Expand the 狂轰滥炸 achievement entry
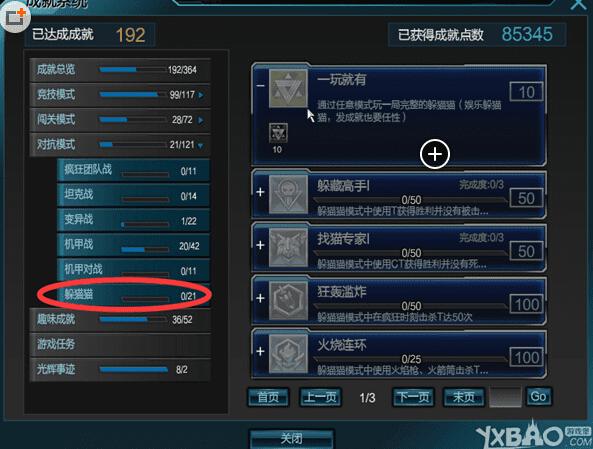593x449 pixels. (x=260, y=298)
